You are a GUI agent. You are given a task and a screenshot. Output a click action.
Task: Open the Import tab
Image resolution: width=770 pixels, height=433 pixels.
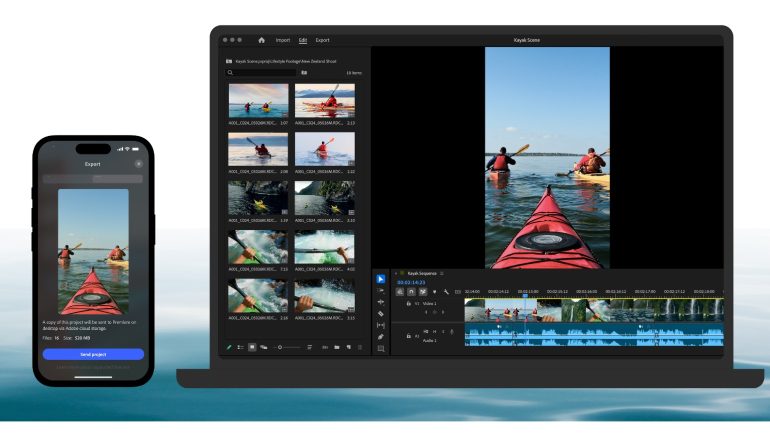(x=282, y=40)
